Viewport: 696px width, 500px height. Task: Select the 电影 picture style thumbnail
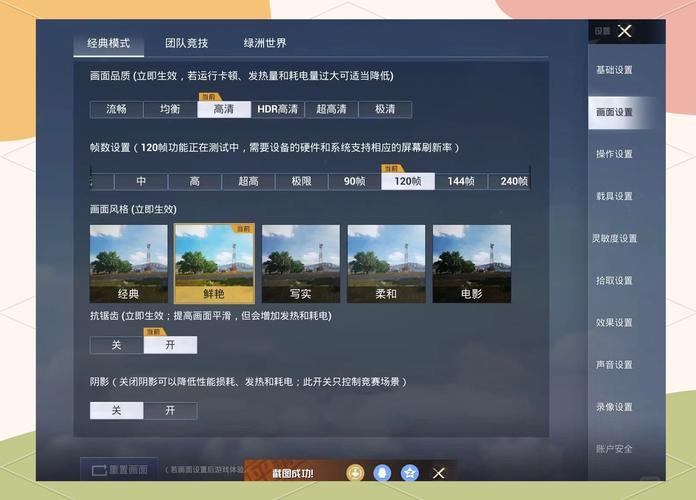point(472,264)
